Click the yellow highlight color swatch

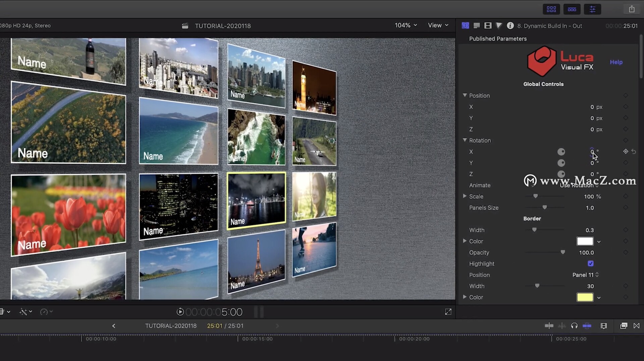(585, 297)
